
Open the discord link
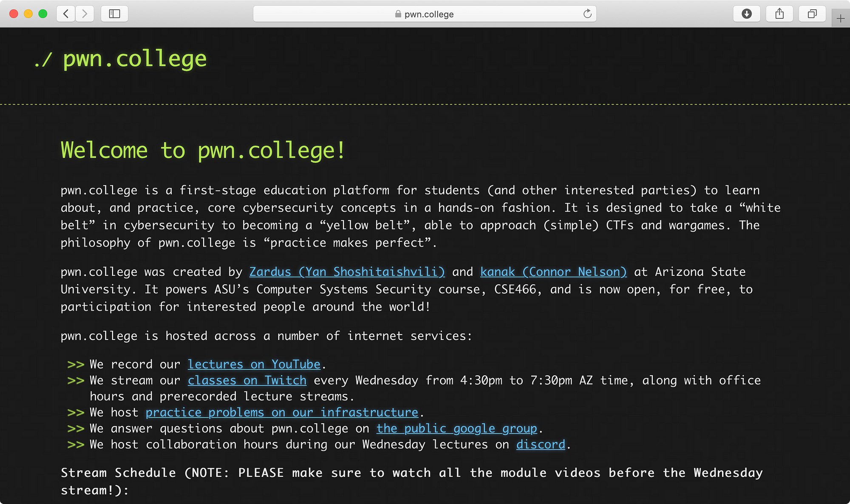(x=541, y=445)
